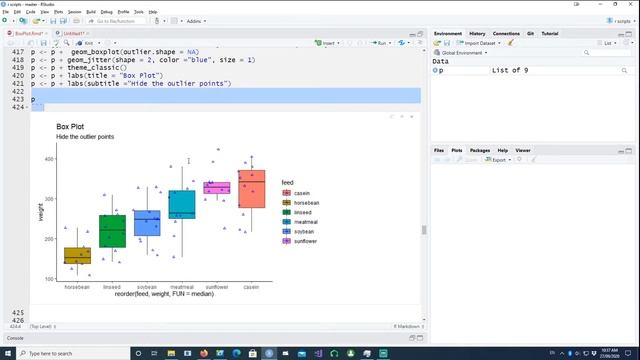
Task: Click the Save current document icon in main toolbar
Action: click(53, 21)
